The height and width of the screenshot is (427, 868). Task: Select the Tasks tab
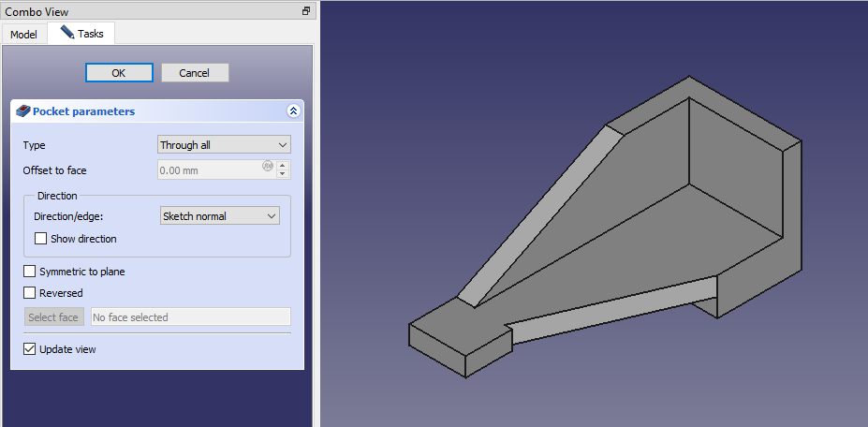tap(81, 34)
